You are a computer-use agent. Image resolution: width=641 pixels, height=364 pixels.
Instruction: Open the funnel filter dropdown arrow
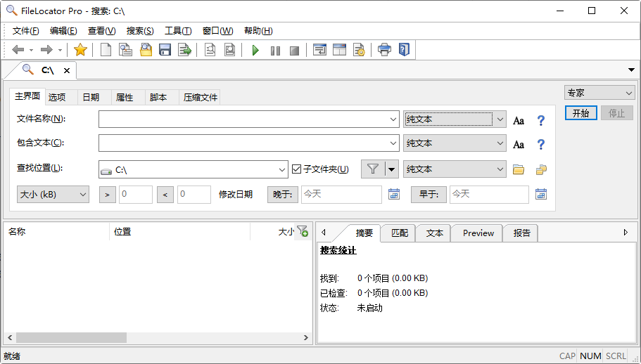tap(391, 169)
